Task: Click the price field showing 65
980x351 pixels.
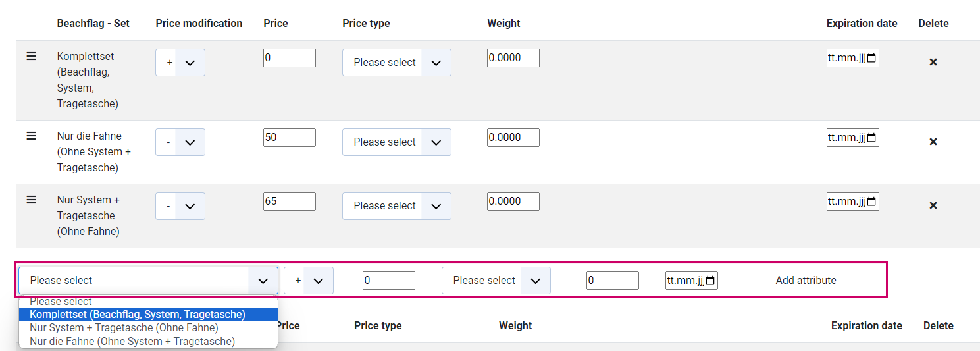Action: pyautogui.click(x=290, y=202)
